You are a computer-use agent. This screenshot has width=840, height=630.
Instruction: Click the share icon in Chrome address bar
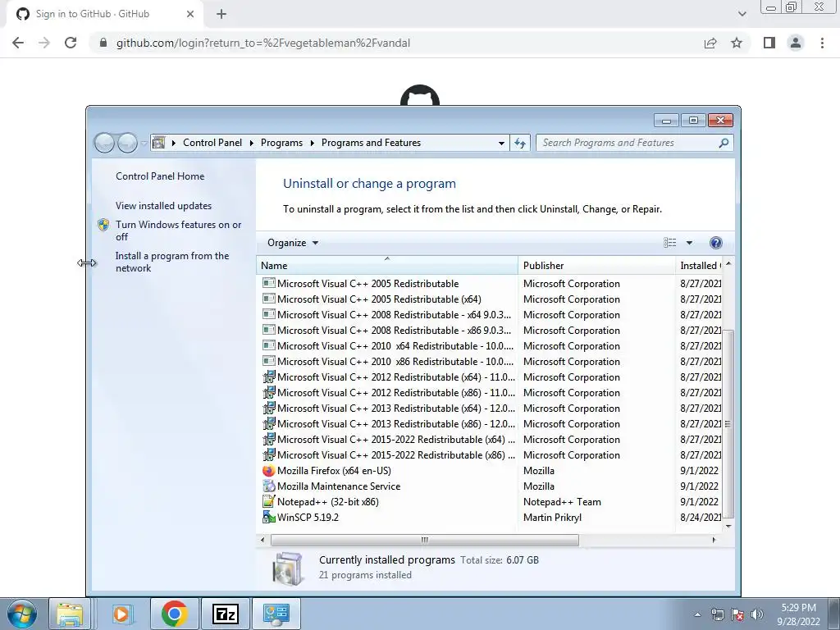point(710,43)
